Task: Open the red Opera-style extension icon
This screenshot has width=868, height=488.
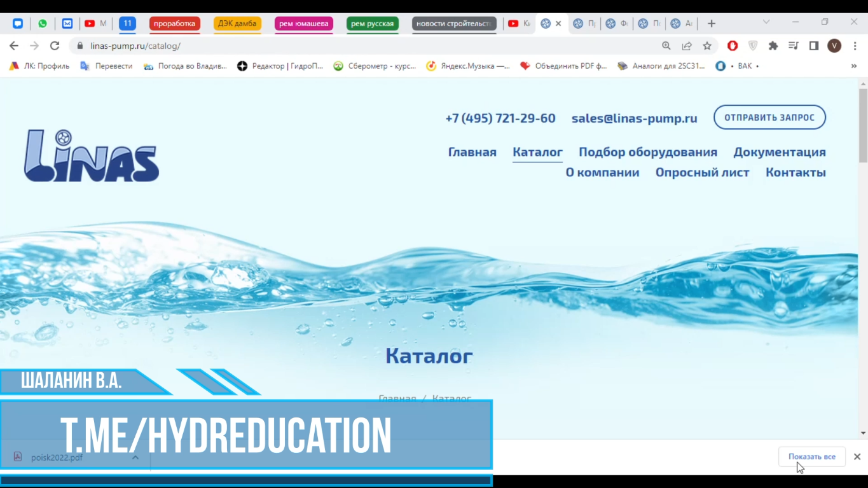Action: [733, 46]
